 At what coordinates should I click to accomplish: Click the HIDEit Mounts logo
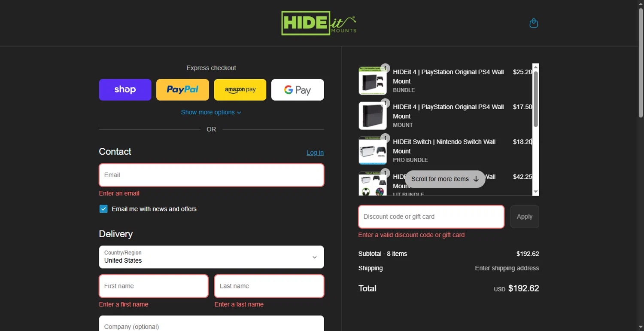tap(319, 23)
